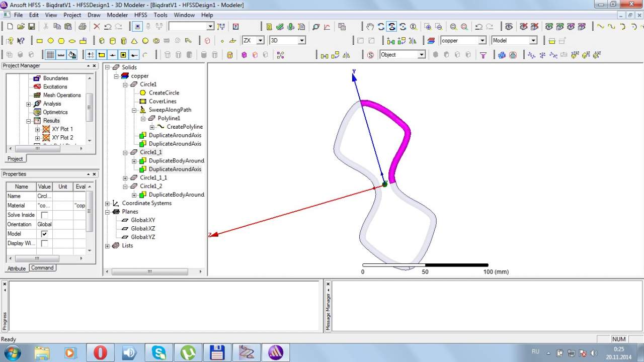
Task: Select the Draw cone tool
Action: point(134,41)
